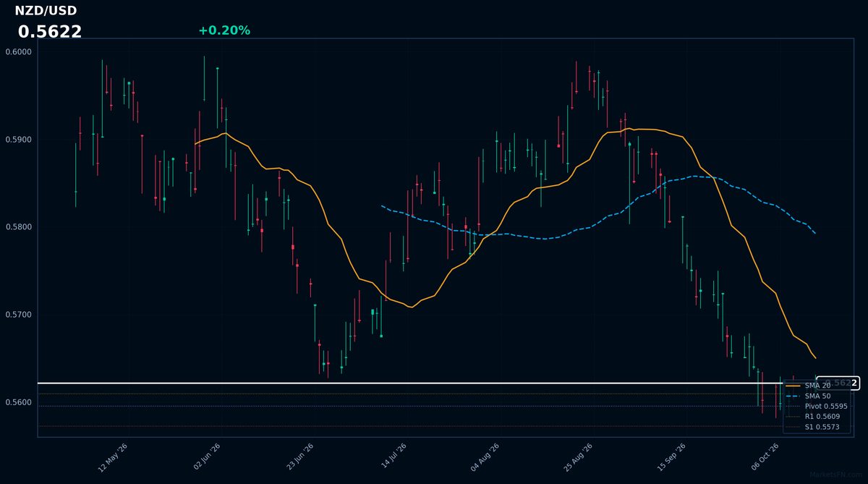Click the orange SMA 20 legend line swatch
The width and height of the screenshot is (868, 484).
tap(793, 386)
